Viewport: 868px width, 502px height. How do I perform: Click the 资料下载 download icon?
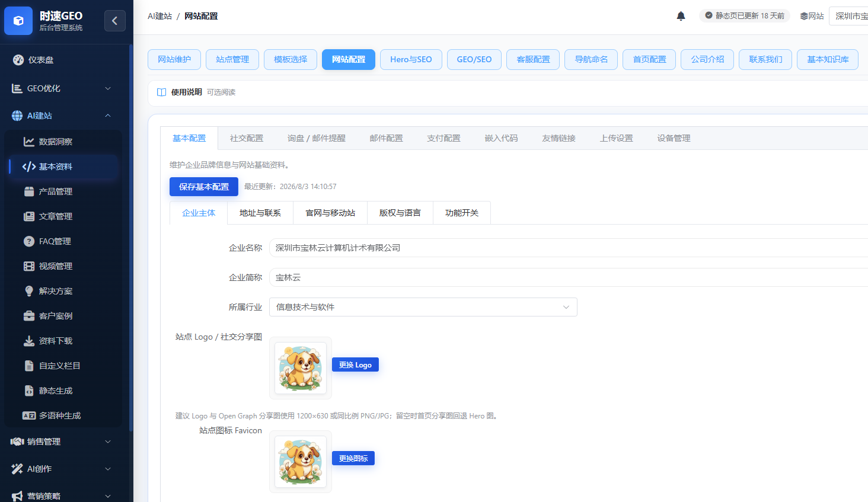coord(29,341)
